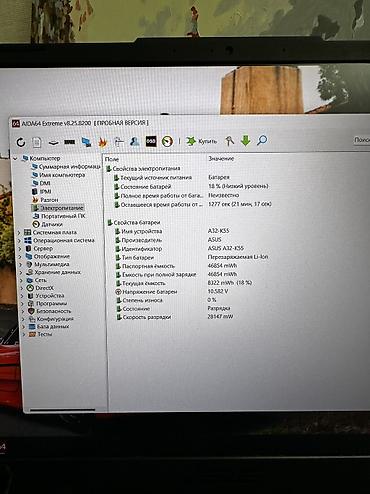Click the Тесты tree icon
Screen dimensions: 370x494
coord(32,334)
